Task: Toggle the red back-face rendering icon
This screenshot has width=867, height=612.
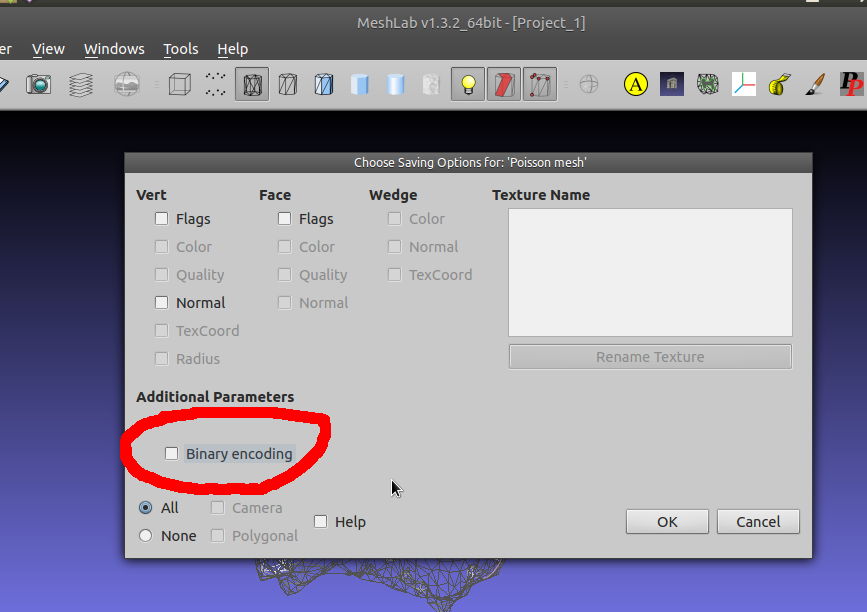Action: tap(504, 84)
